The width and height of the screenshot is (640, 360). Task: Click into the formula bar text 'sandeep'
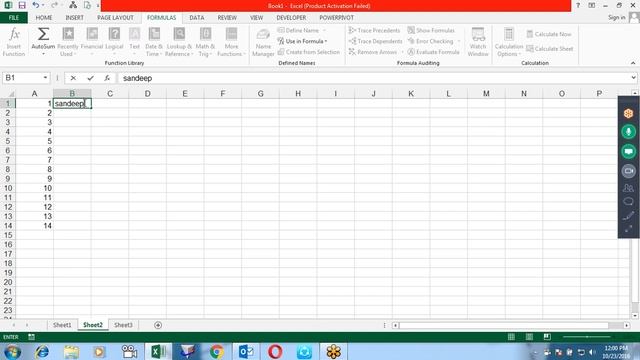[138, 78]
